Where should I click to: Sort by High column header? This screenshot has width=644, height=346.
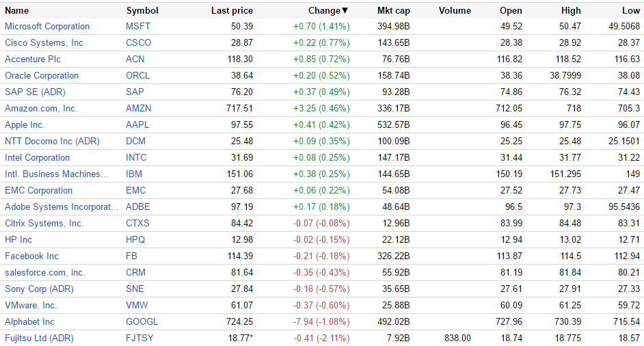click(570, 10)
